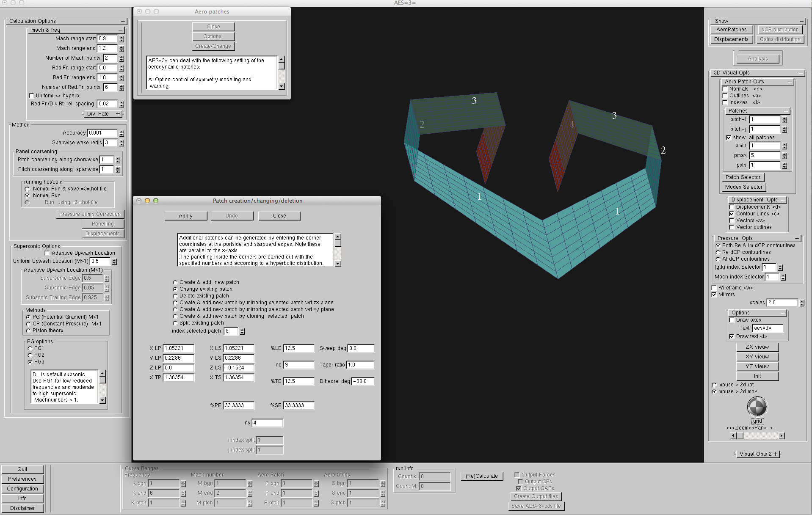
Task: Open the Disclaimer
Action: [22, 508]
